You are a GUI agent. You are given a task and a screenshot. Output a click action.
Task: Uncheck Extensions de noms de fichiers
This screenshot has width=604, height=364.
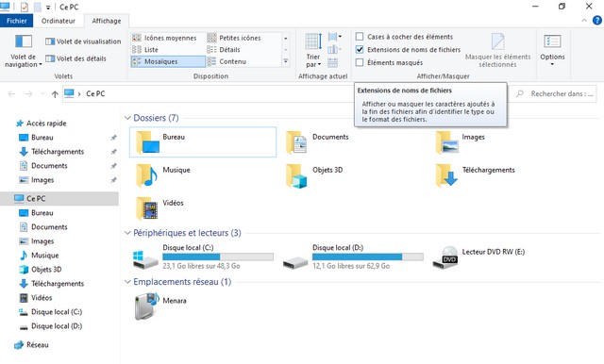coord(360,50)
